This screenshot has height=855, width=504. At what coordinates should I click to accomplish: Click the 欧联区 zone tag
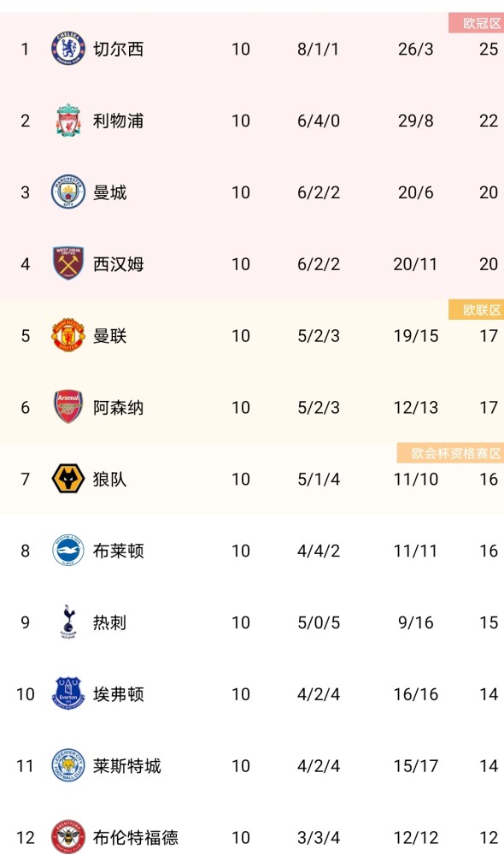[x=476, y=310]
